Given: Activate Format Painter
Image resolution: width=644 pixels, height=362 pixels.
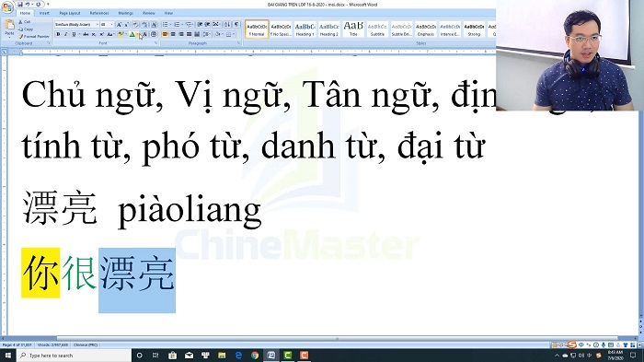Looking at the screenshot, I should 34,36.
